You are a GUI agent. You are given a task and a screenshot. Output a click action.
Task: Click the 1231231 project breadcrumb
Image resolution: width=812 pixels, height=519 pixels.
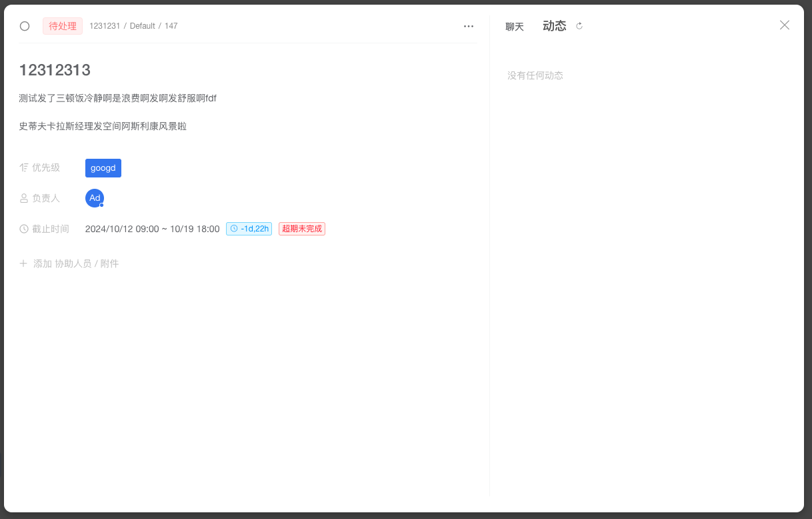pos(105,26)
